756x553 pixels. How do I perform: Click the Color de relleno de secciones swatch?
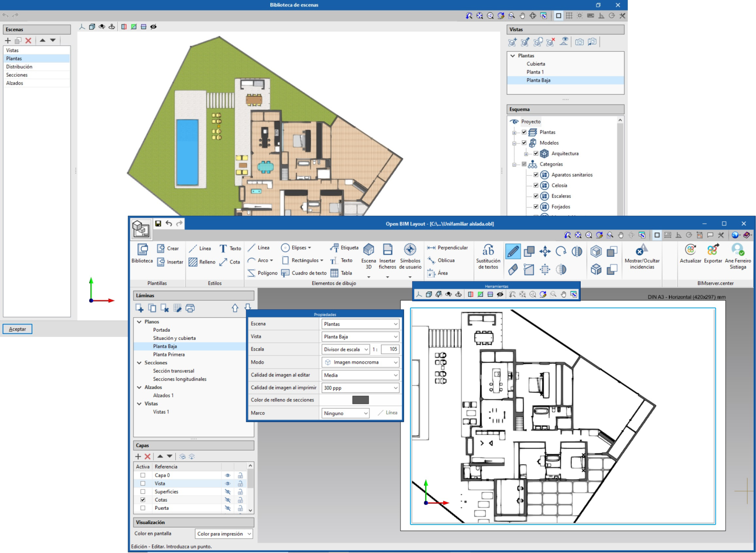tap(361, 400)
